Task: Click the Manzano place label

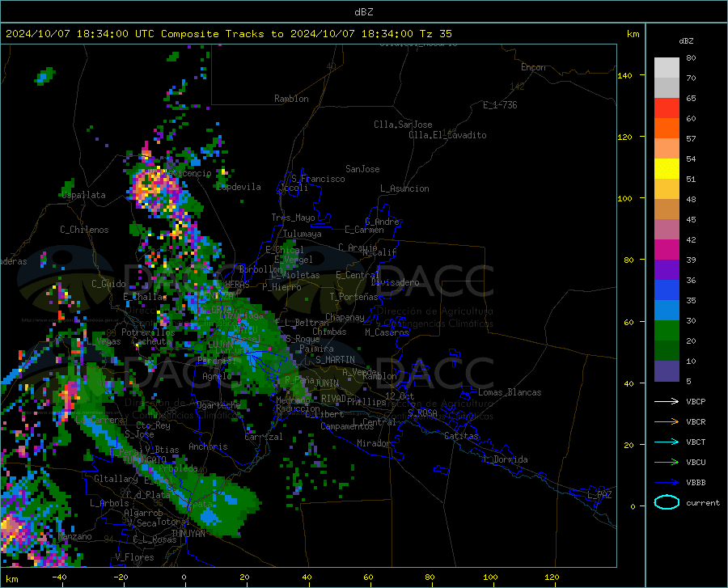Action: coord(74,536)
